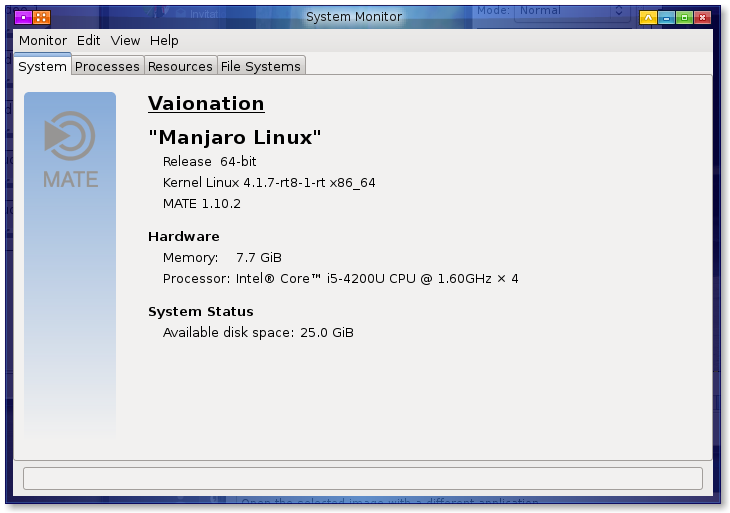Screen dimensions: 730x513
Task: Minimize the System Monitor window
Action: tap(666, 18)
